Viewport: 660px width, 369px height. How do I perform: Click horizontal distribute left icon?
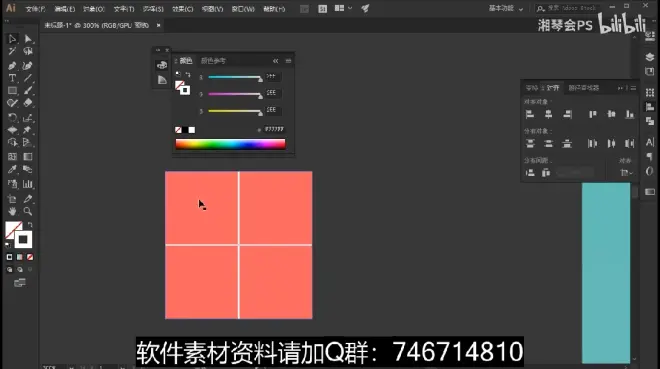593,143
